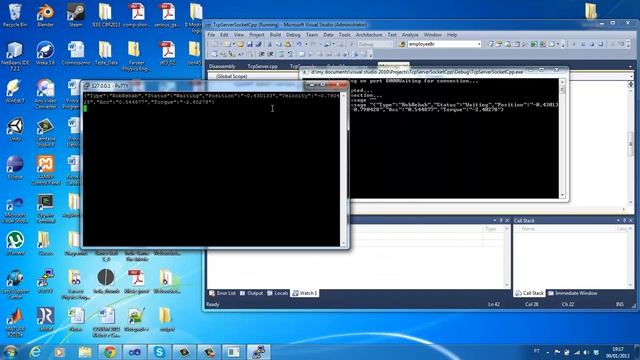Switch to the Output tab
The image size is (640, 360).
click(x=252, y=293)
